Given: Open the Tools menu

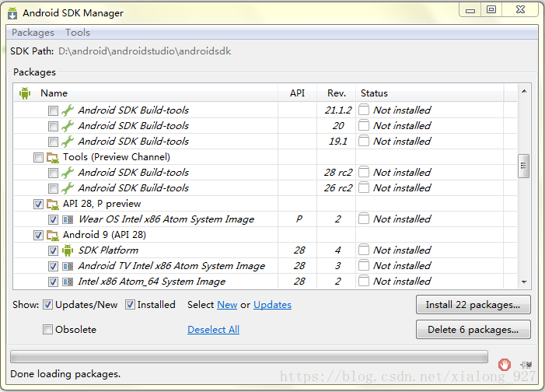Looking at the screenshot, I should (78, 33).
